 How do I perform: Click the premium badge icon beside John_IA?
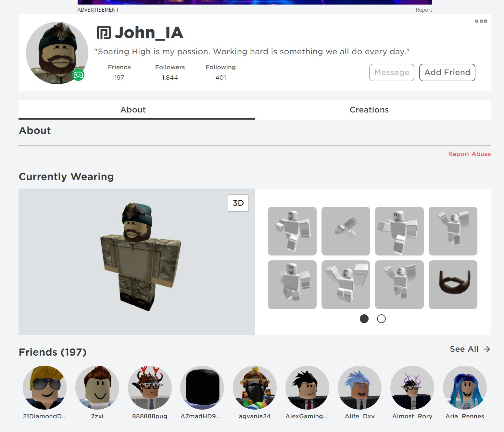point(104,33)
